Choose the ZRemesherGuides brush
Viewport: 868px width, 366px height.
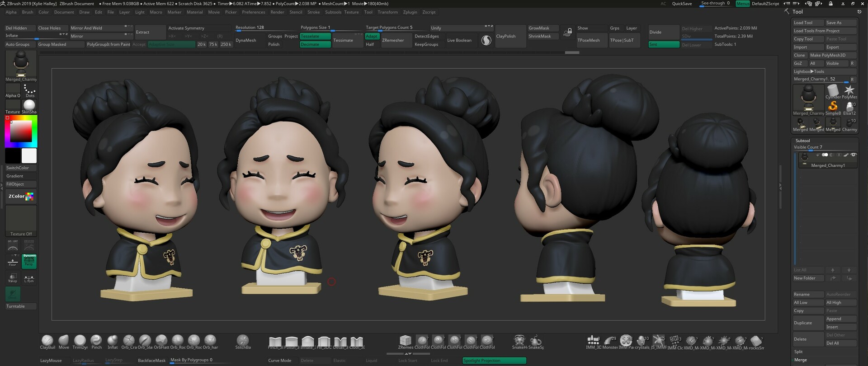pyautogui.click(x=406, y=342)
